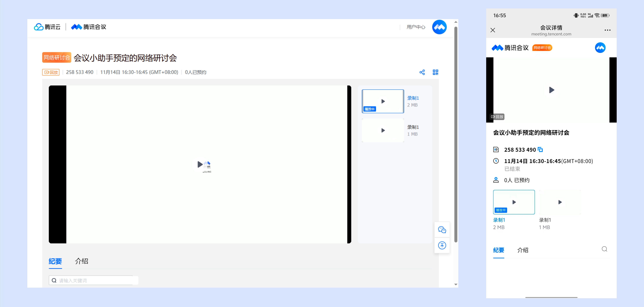The height and width of the screenshot is (307, 644).
Task: Copy meeting ID with copy icon
Action: pyautogui.click(x=540, y=150)
